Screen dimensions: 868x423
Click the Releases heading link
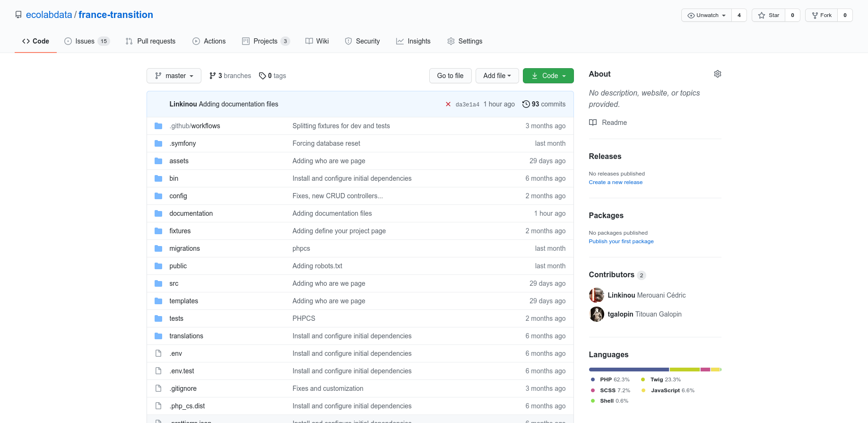(605, 157)
